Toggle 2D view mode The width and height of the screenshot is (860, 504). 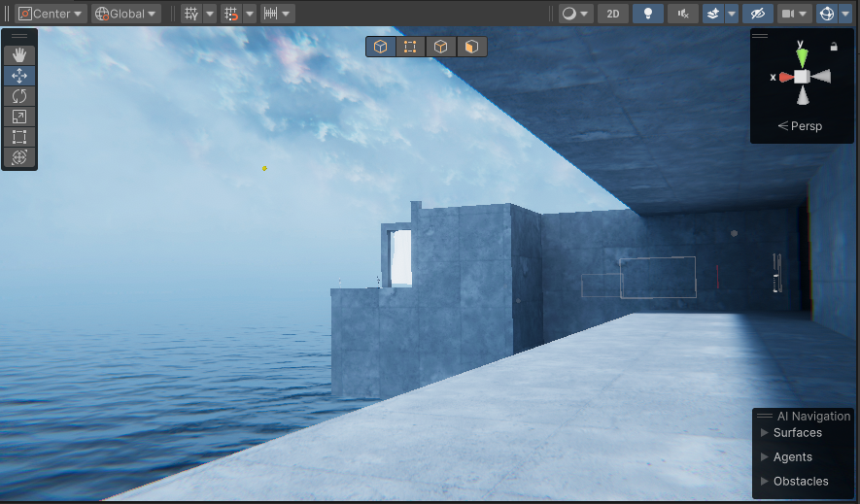(612, 14)
